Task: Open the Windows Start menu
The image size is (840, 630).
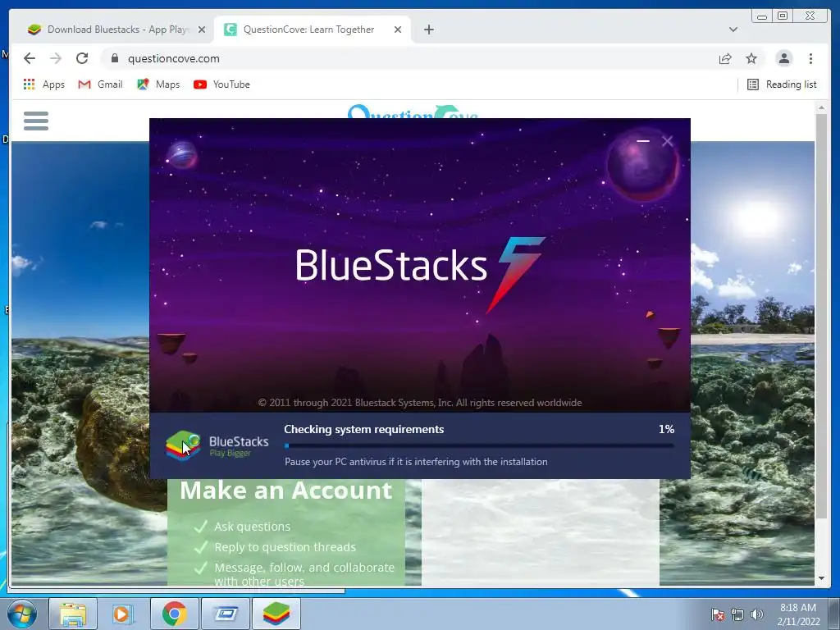Action: pos(22,614)
